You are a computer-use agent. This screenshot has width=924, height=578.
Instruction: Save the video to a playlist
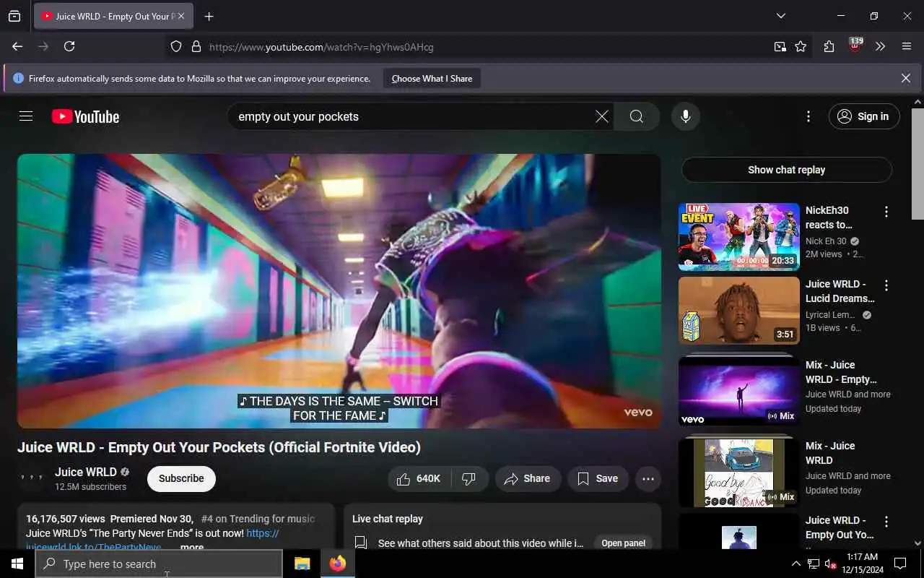click(597, 478)
